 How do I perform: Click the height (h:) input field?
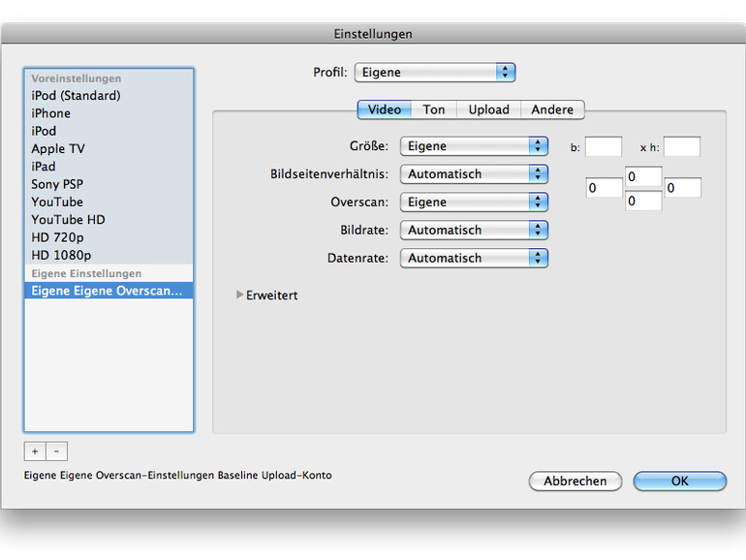coord(681,146)
